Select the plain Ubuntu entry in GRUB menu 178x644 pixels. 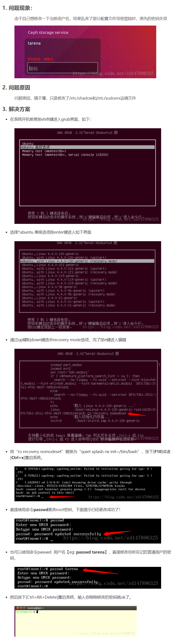point(28,144)
